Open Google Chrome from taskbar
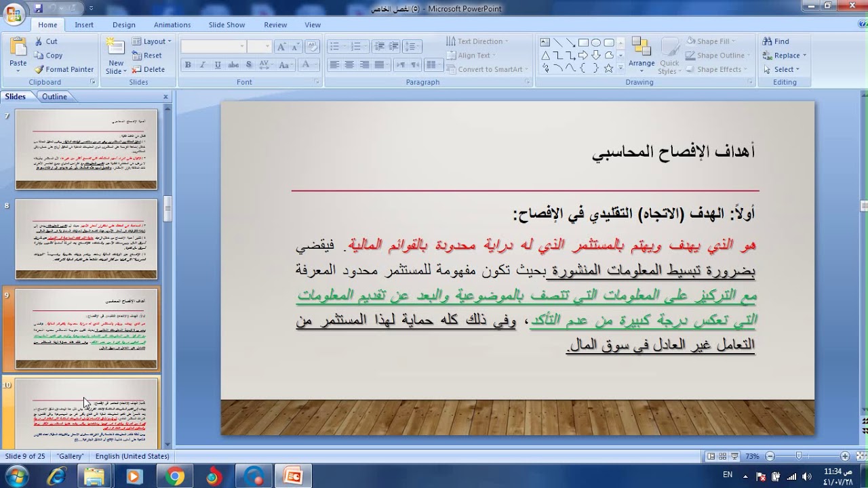Screen dimensions: 868x488 [x=174, y=476]
